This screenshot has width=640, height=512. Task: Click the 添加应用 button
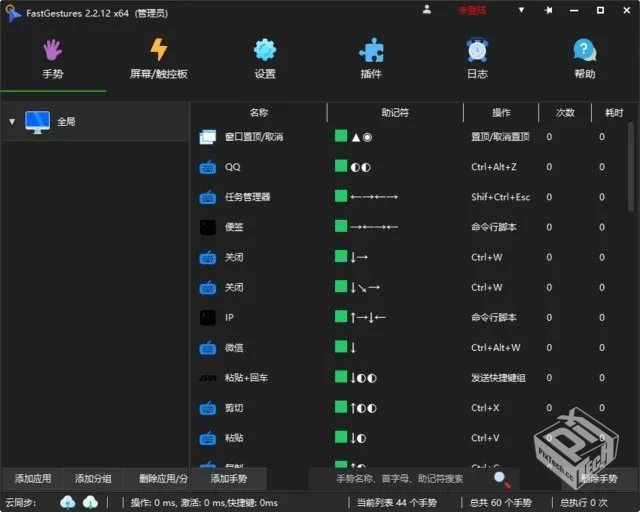tap(33, 479)
